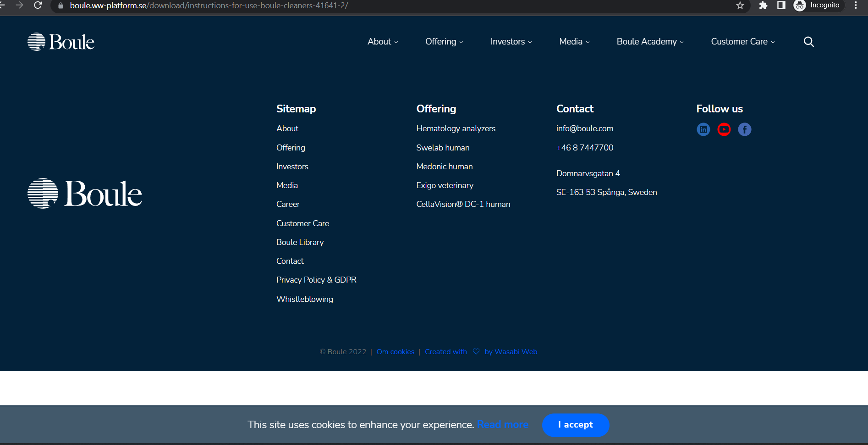Screen dimensions: 868x445
Task: Open CellaVision DC-1 human link
Action: pyautogui.click(x=463, y=204)
